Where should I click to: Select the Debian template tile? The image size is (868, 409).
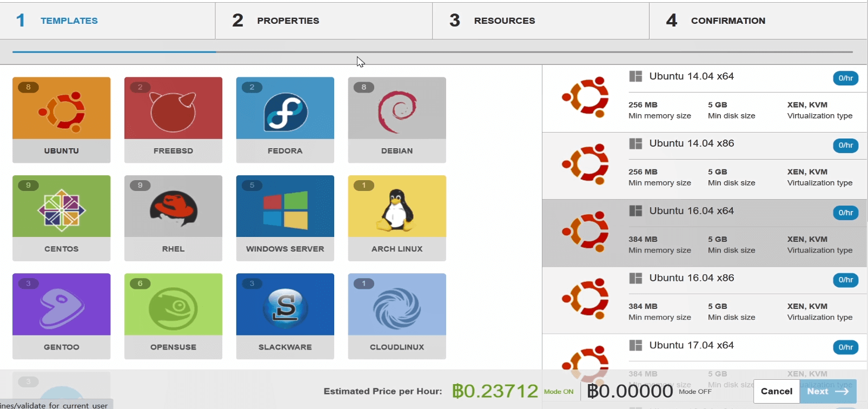[x=397, y=120]
